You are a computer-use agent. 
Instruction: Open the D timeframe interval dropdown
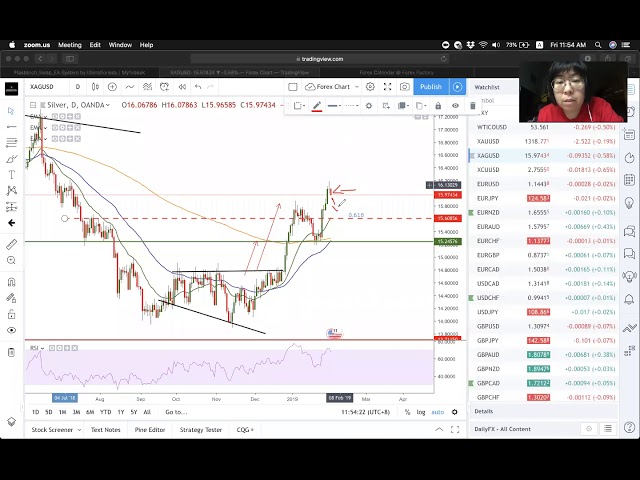78,87
